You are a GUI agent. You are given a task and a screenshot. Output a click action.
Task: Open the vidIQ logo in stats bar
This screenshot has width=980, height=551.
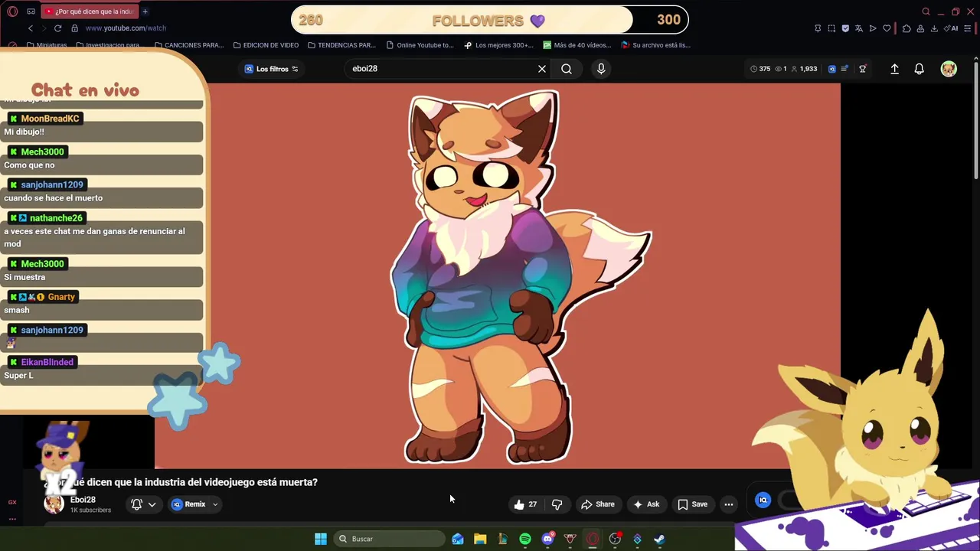tap(832, 69)
